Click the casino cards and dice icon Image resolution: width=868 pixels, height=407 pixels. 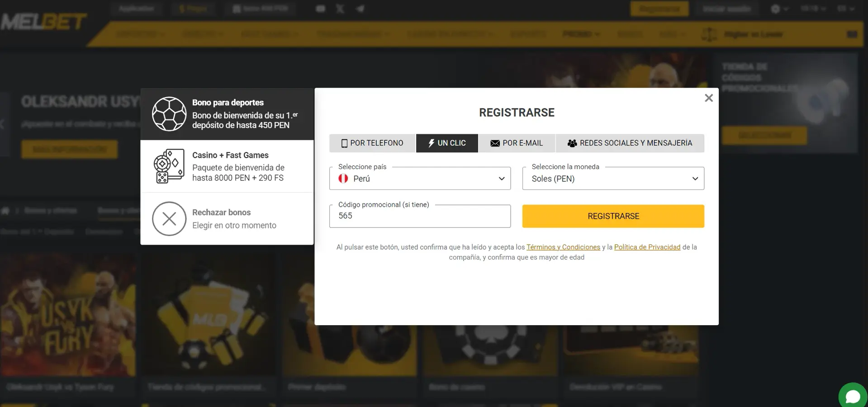coord(169,166)
